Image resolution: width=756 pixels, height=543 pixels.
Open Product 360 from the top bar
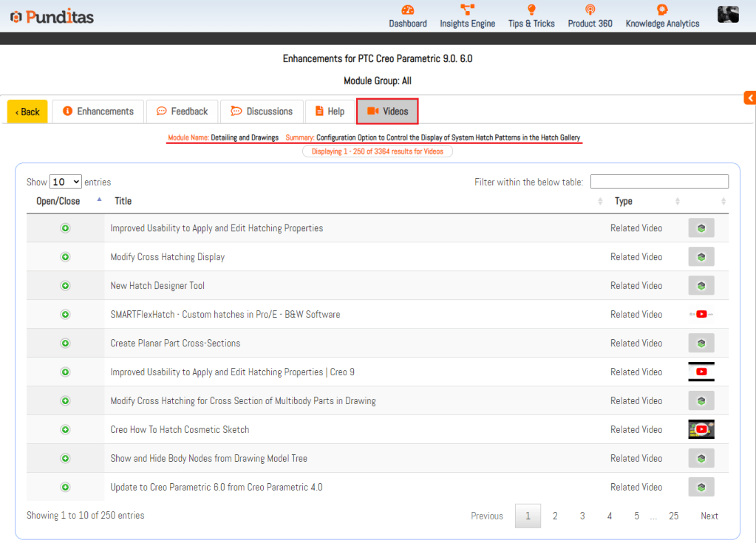coord(590,10)
